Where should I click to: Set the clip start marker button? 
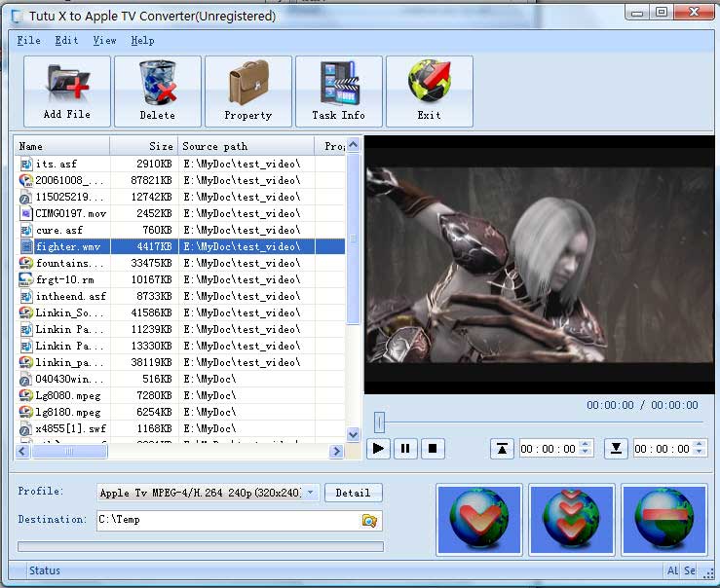point(502,448)
